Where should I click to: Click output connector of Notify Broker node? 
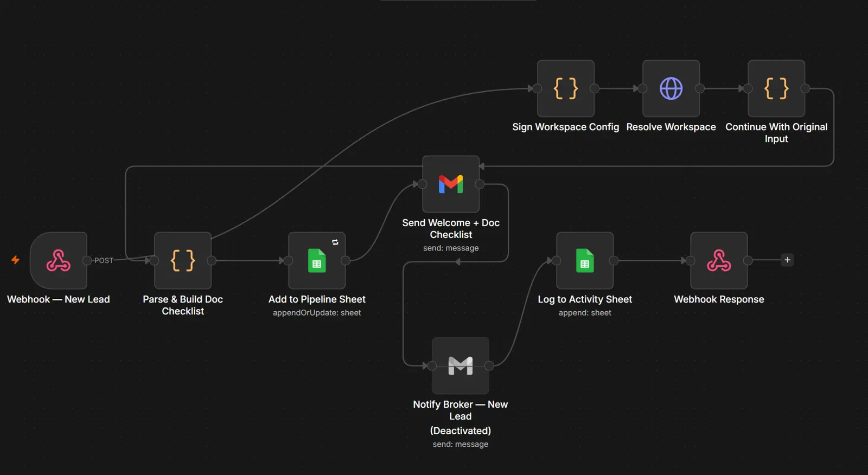pos(489,365)
